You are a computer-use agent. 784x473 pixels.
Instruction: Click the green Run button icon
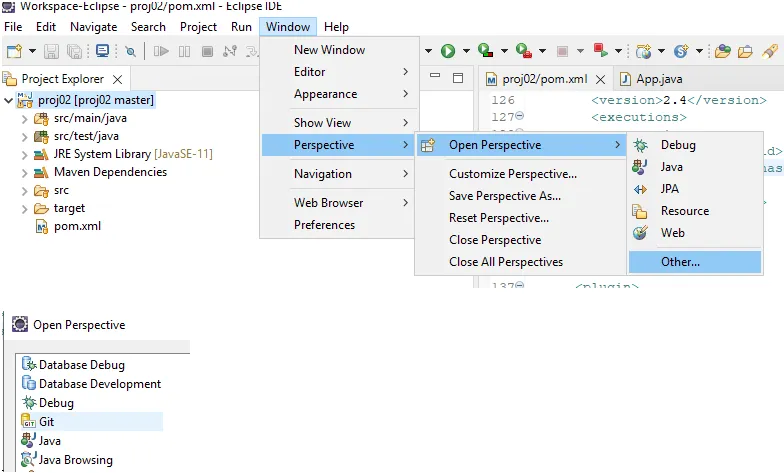coord(448,51)
